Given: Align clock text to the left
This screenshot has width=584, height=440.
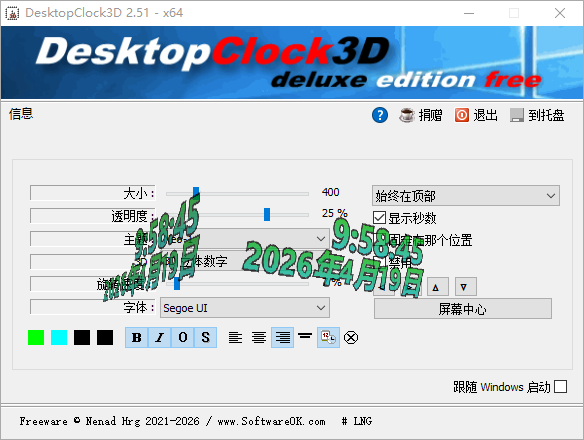Looking at the screenshot, I should (235, 338).
